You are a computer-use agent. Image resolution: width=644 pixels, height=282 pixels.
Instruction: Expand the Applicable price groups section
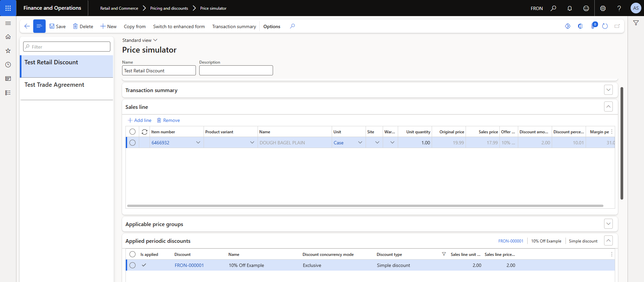608,224
